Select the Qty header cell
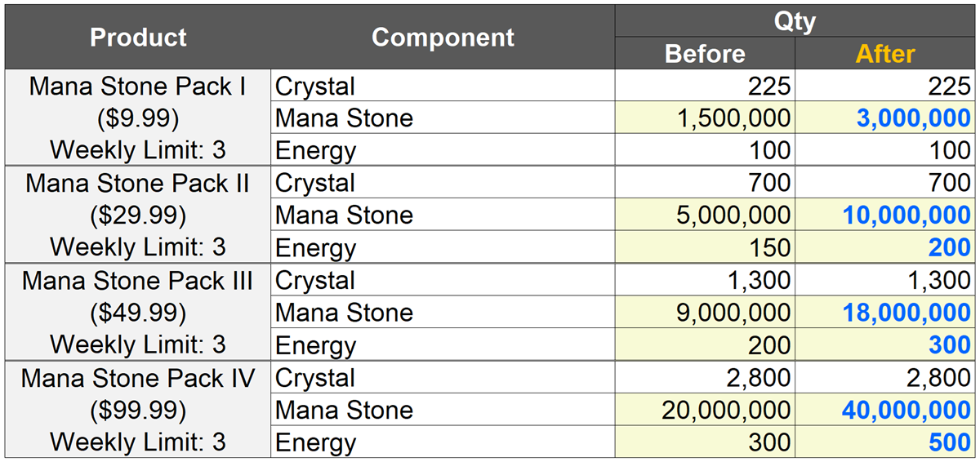Screen dimensions: 980x462 [795, 20]
